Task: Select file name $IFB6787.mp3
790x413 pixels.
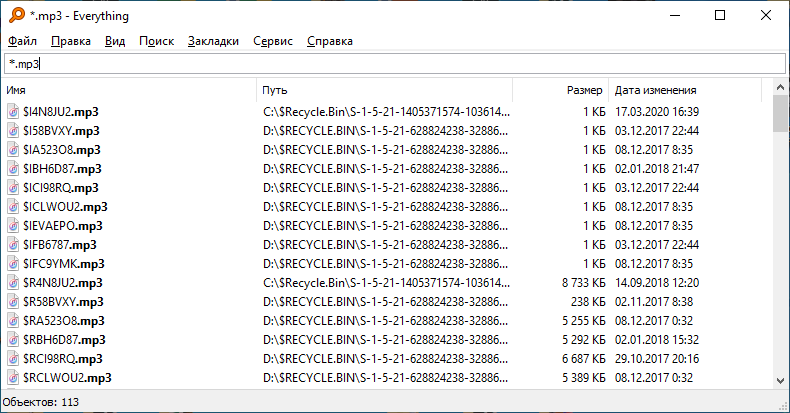Action: point(59,245)
